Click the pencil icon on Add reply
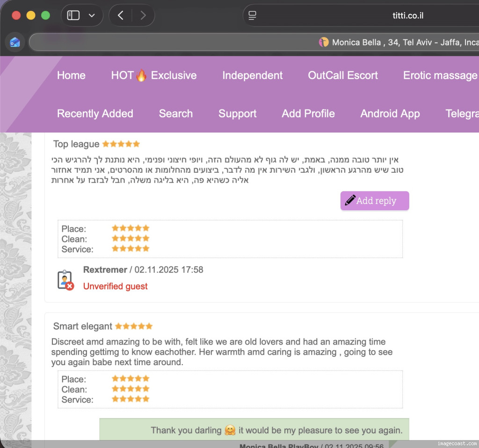This screenshot has width=479, height=448. (350, 200)
